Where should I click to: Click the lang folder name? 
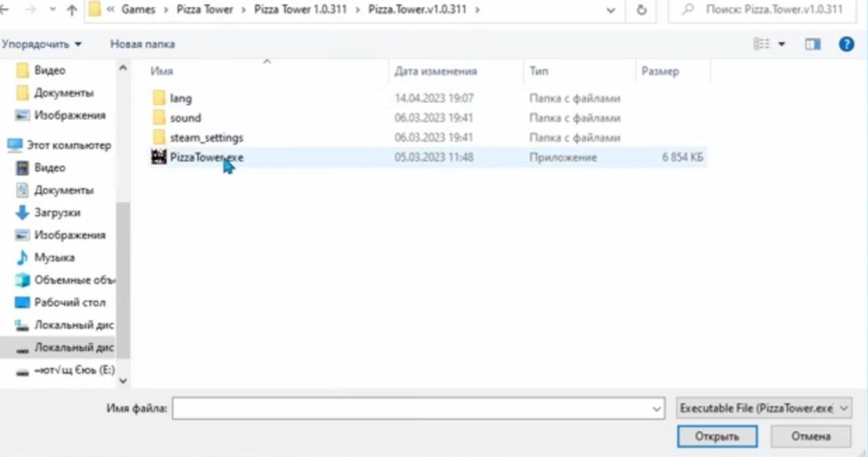180,98
